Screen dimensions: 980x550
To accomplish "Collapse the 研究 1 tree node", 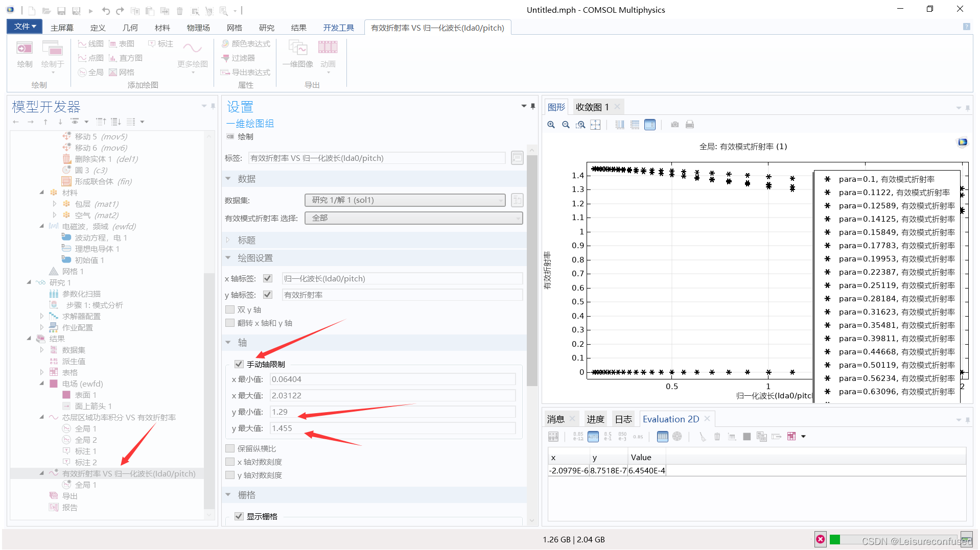I will (x=29, y=283).
